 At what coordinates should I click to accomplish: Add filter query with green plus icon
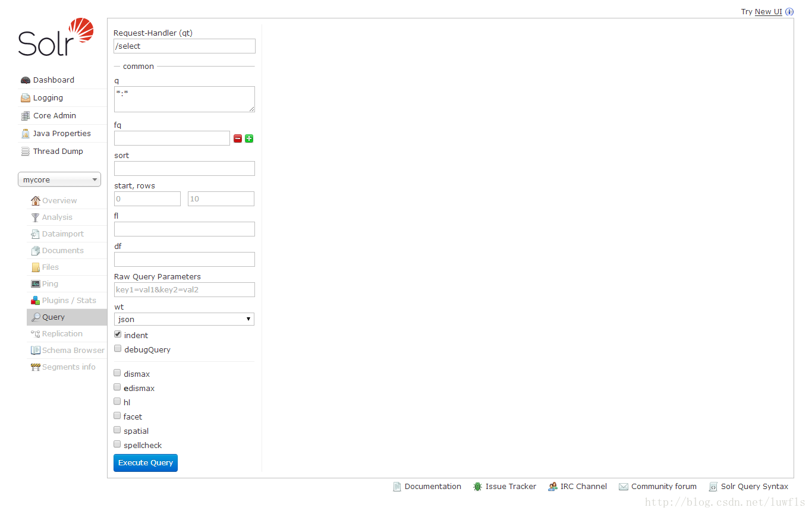point(249,138)
